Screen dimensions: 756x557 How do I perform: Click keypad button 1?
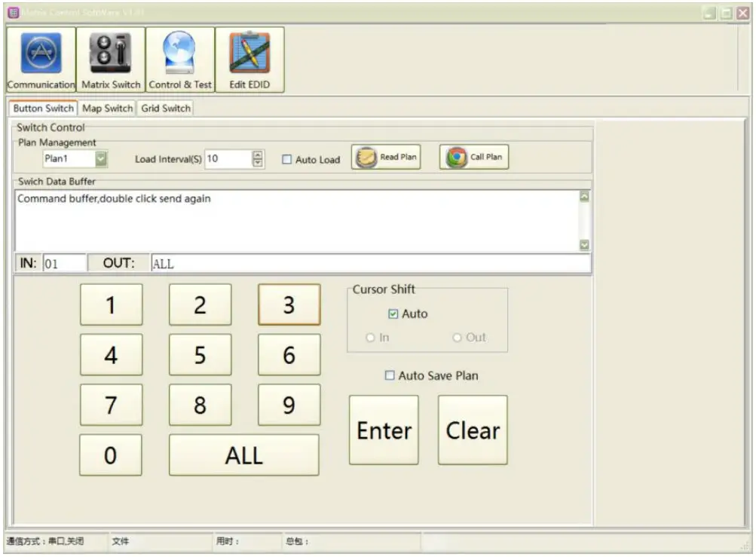112,305
